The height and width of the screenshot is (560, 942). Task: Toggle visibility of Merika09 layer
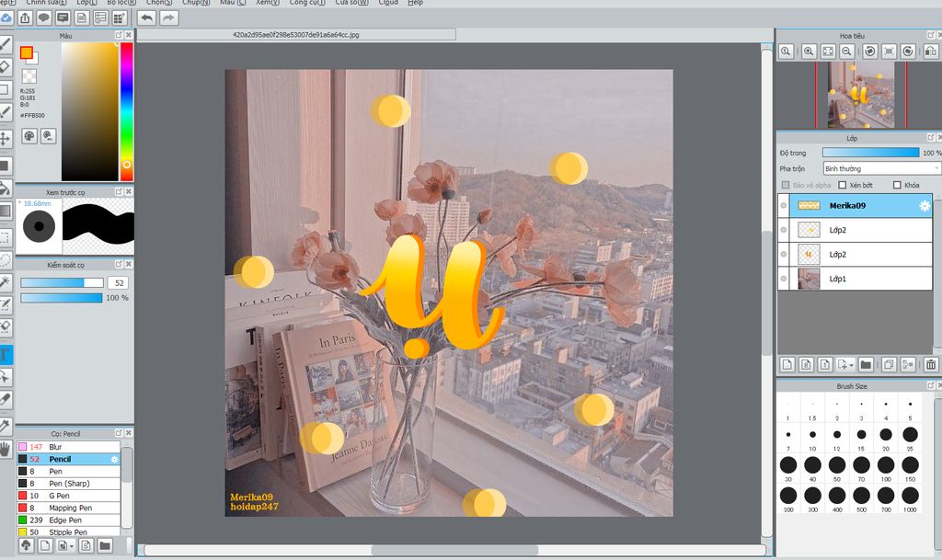tap(784, 206)
